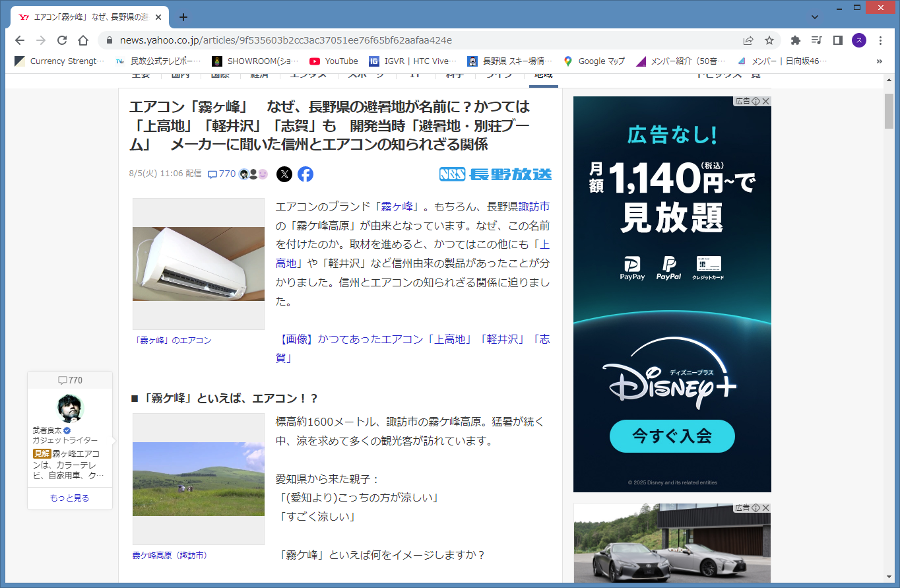This screenshot has width=900, height=588.
Task: Reload the page
Action: 62,40
